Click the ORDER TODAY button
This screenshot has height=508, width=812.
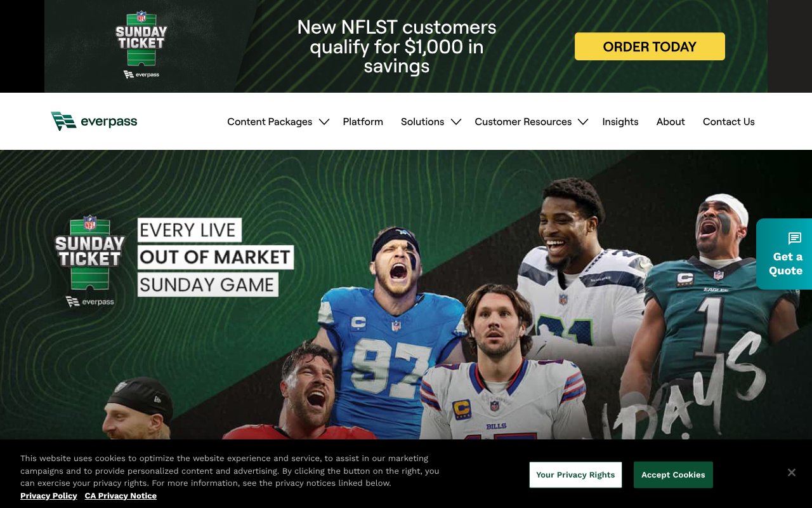[650, 46]
